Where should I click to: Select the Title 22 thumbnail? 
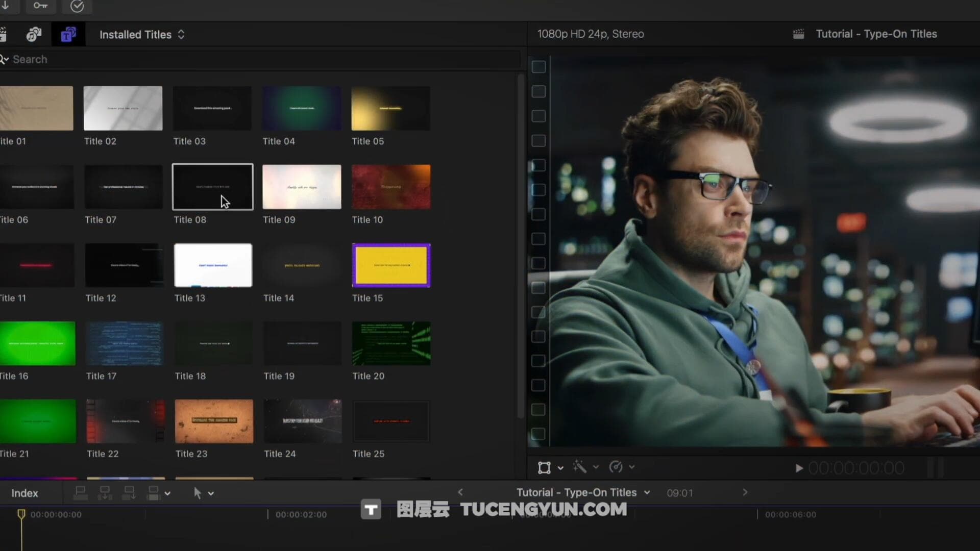tap(126, 421)
